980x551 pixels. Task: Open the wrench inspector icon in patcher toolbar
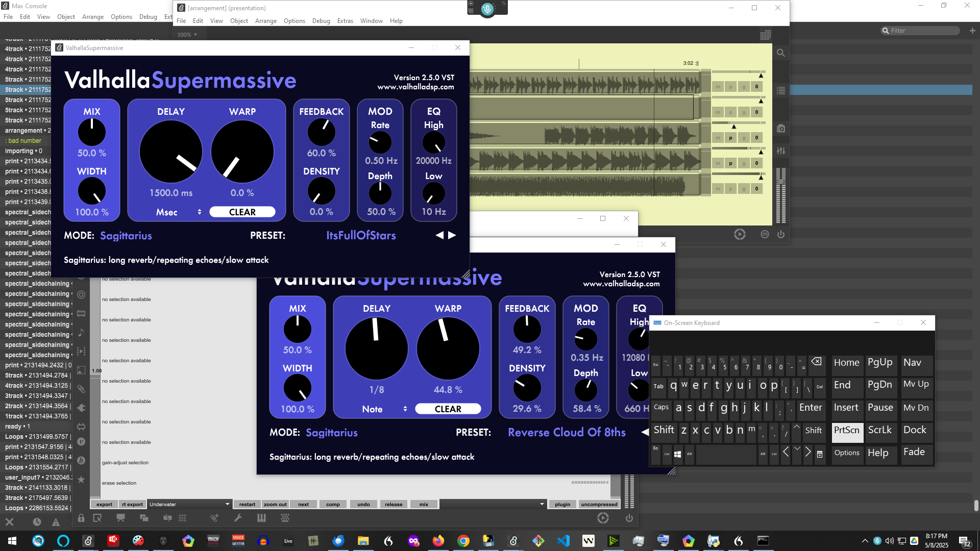pyautogui.click(x=238, y=518)
